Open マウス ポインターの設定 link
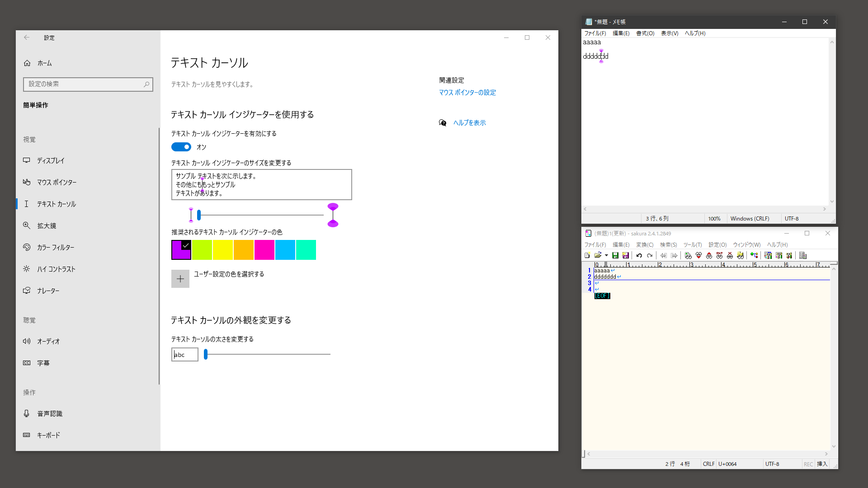868x488 pixels. [x=467, y=92]
